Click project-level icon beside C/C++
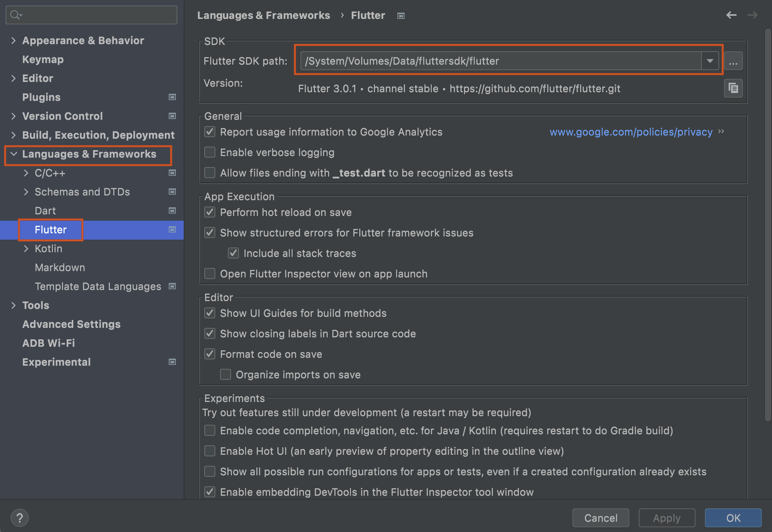 [172, 173]
